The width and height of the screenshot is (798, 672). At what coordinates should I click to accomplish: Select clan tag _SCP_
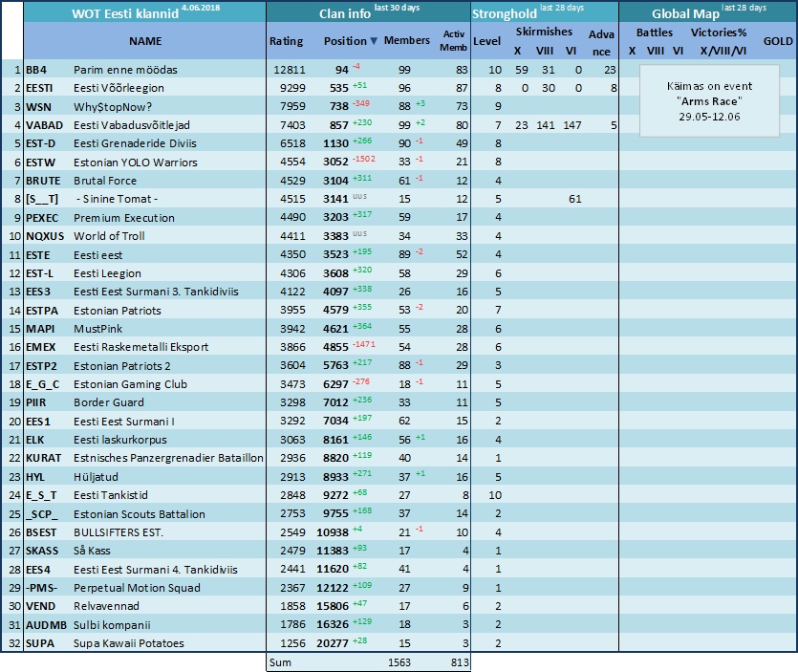[x=42, y=514]
